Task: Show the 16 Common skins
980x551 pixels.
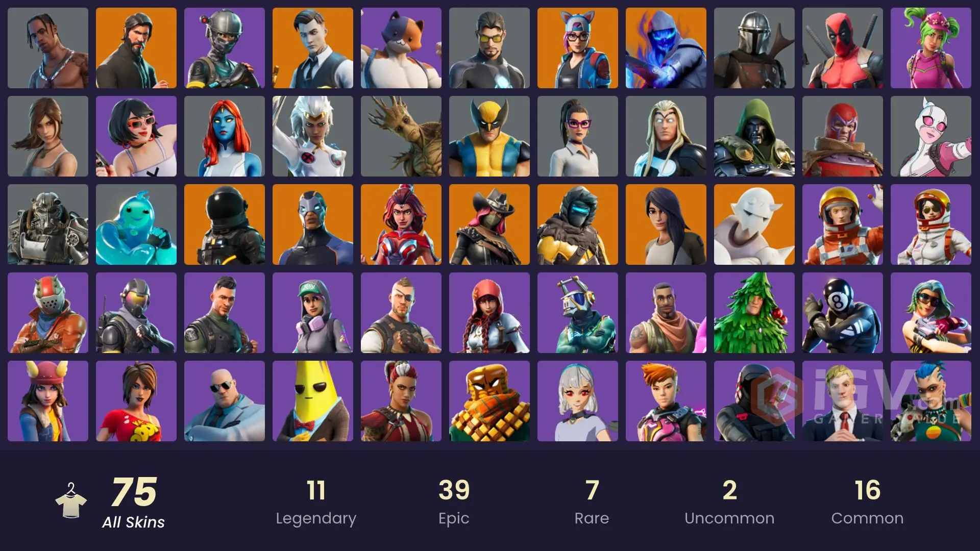Action: coord(867,503)
